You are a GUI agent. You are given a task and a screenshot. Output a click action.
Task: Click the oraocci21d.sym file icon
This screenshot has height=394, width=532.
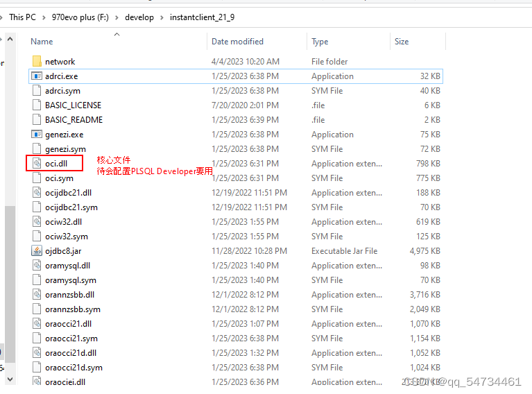pos(37,368)
